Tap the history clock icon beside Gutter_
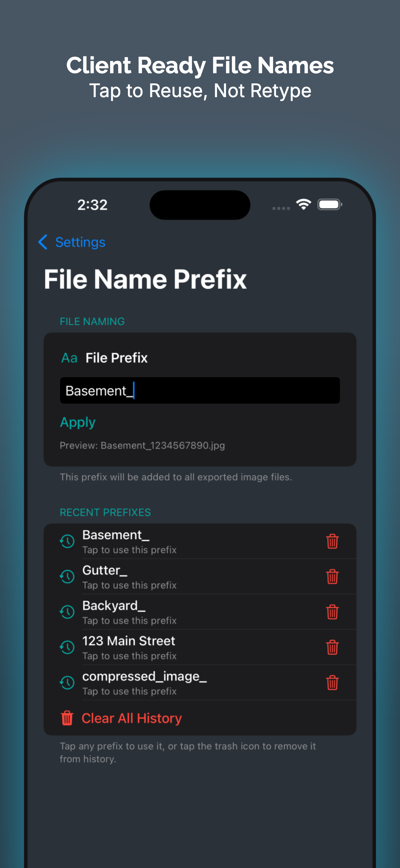Image resolution: width=400 pixels, height=868 pixels. click(x=67, y=577)
